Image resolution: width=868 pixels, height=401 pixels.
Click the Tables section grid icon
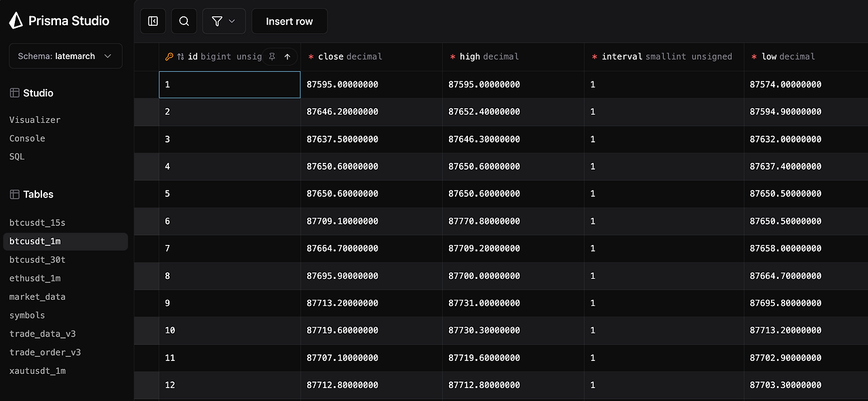14,194
